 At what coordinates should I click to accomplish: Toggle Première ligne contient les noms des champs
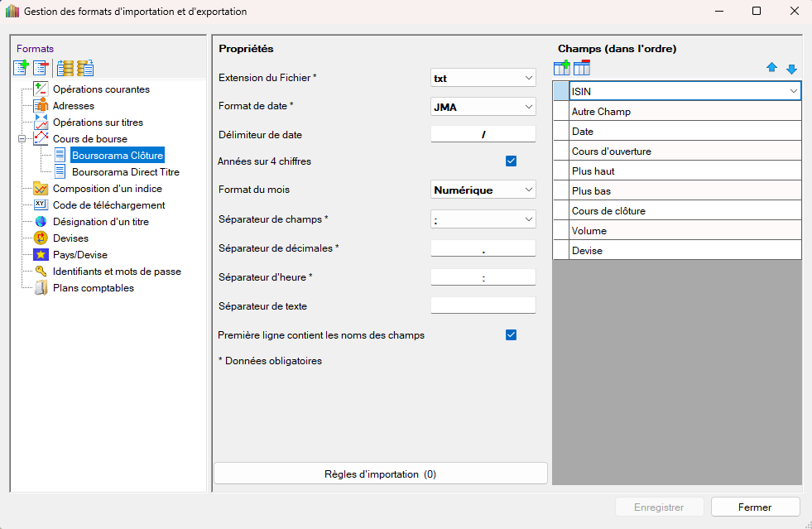511,335
